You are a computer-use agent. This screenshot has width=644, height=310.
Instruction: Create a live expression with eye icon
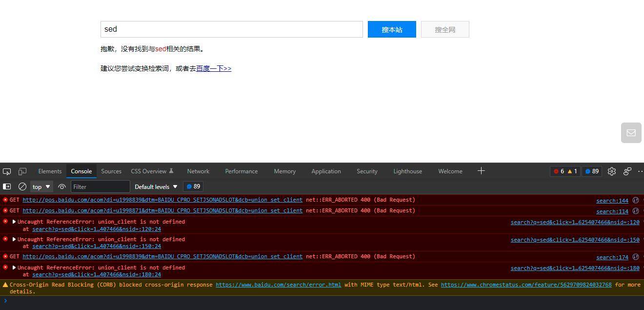point(62,186)
